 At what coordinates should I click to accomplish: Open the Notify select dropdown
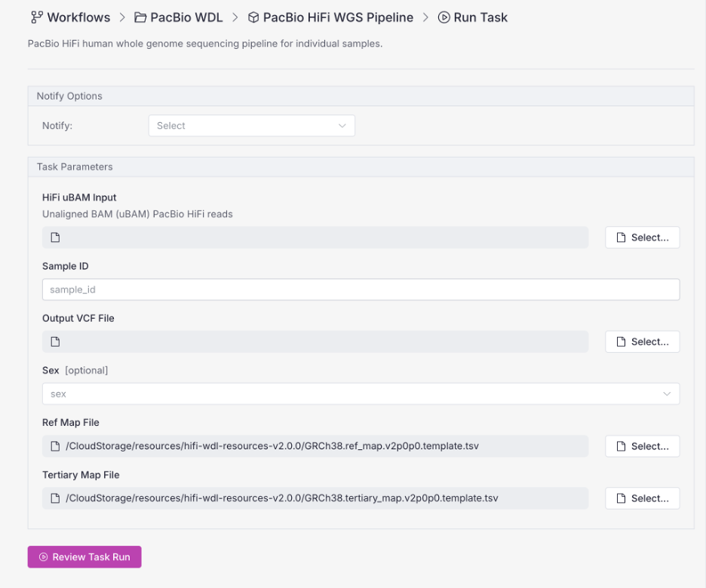[x=252, y=126]
